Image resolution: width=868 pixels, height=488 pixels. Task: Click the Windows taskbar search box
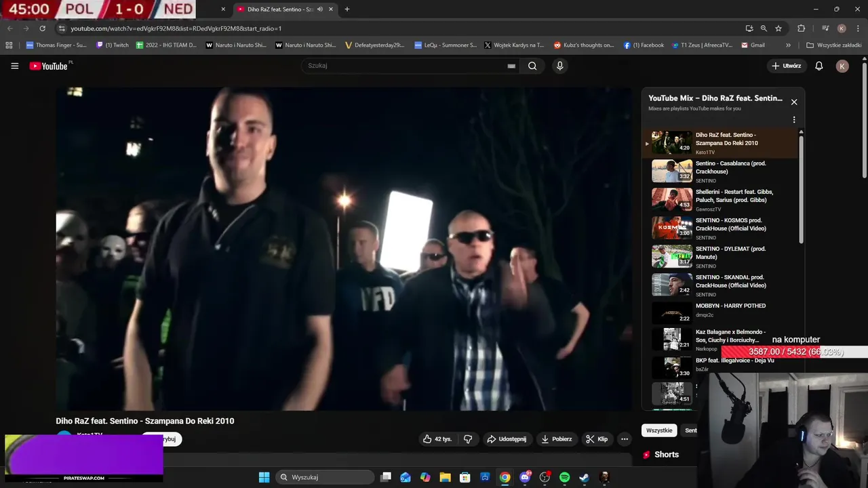click(x=326, y=477)
